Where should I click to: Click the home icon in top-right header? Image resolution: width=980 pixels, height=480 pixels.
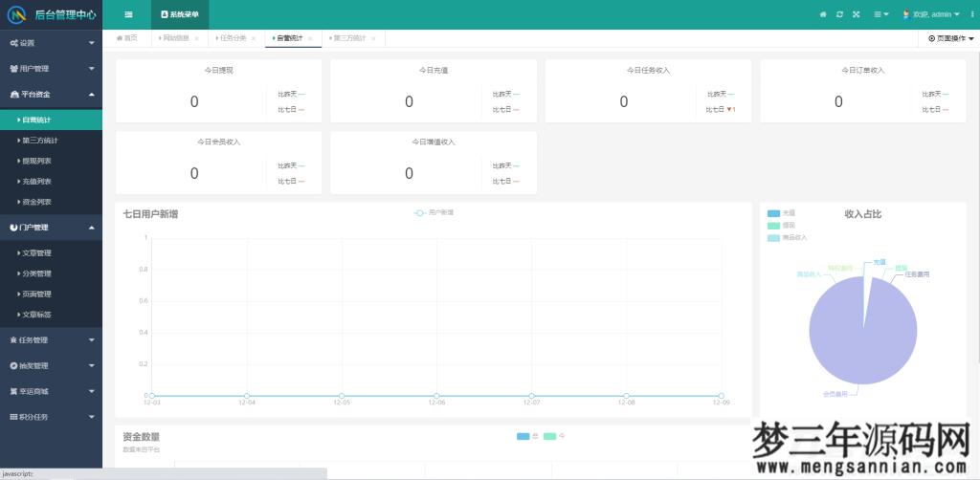point(823,14)
